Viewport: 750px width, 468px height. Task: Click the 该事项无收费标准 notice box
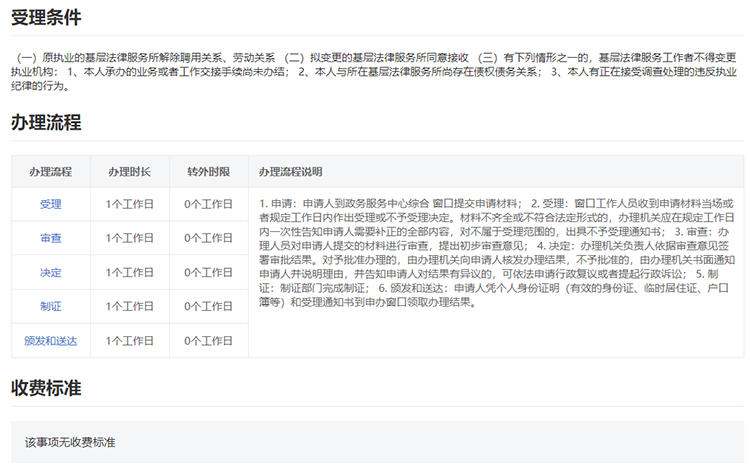(x=375, y=441)
